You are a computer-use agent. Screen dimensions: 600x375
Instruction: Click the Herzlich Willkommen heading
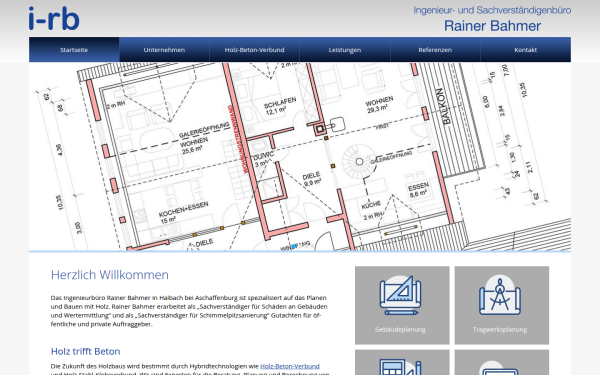pos(110,275)
